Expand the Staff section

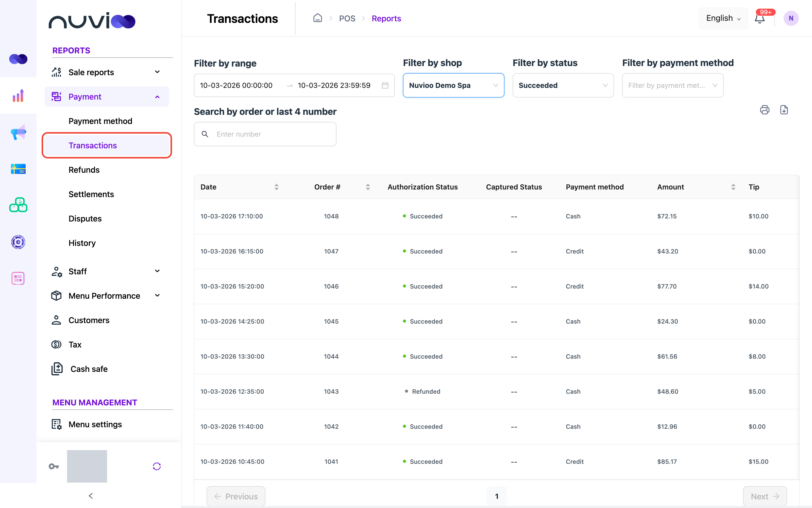pyautogui.click(x=107, y=271)
